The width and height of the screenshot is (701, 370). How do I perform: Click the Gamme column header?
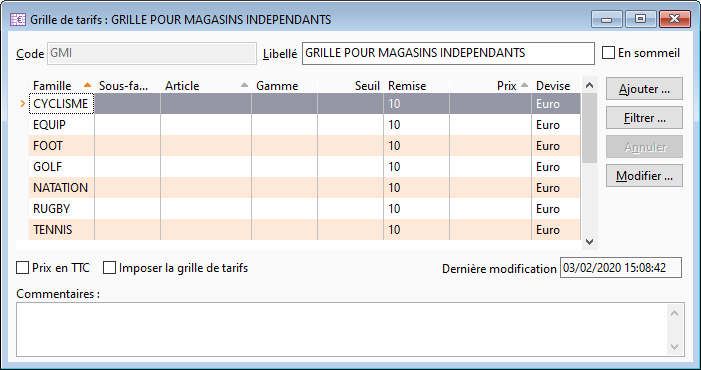click(x=284, y=85)
